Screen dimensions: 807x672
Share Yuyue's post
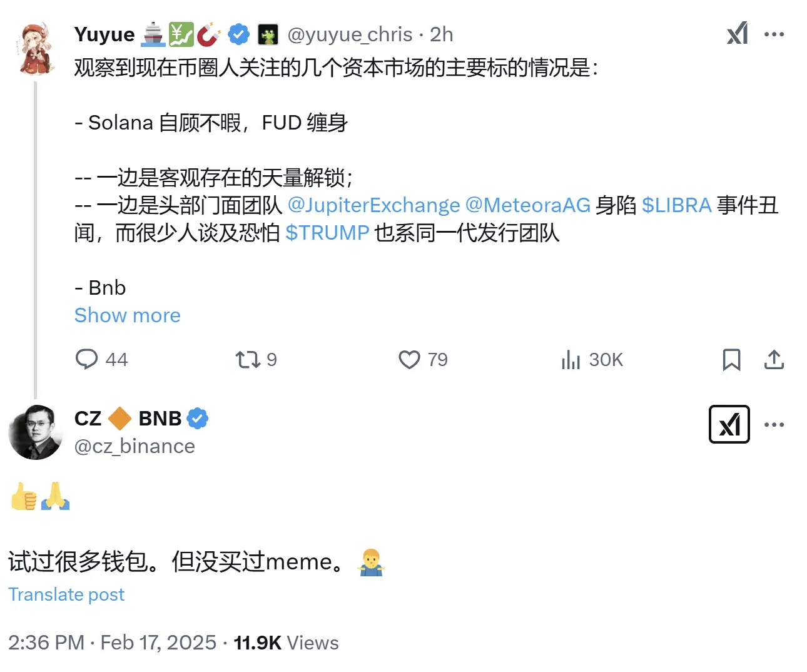click(774, 360)
